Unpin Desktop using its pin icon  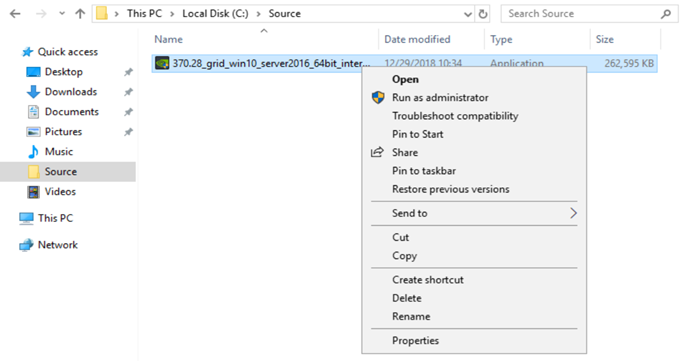[x=128, y=72]
